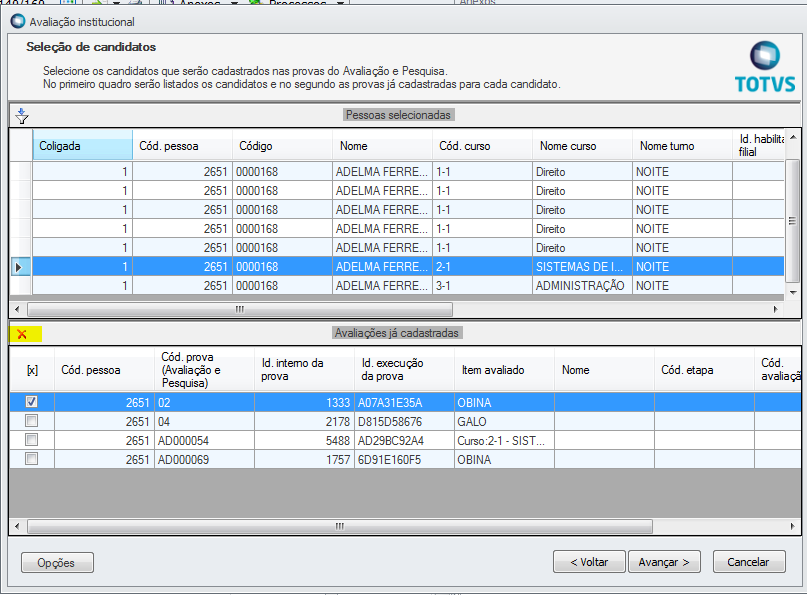Click prova code AD000054
Screen dimensions: 807x595
[204, 441]
